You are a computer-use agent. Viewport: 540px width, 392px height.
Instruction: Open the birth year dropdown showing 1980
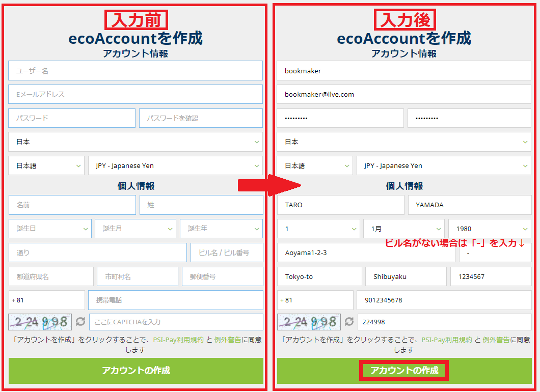coord(490,229)
